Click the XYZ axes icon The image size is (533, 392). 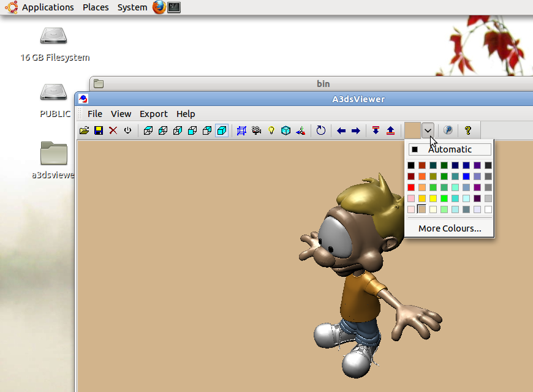tap(300, 130)
